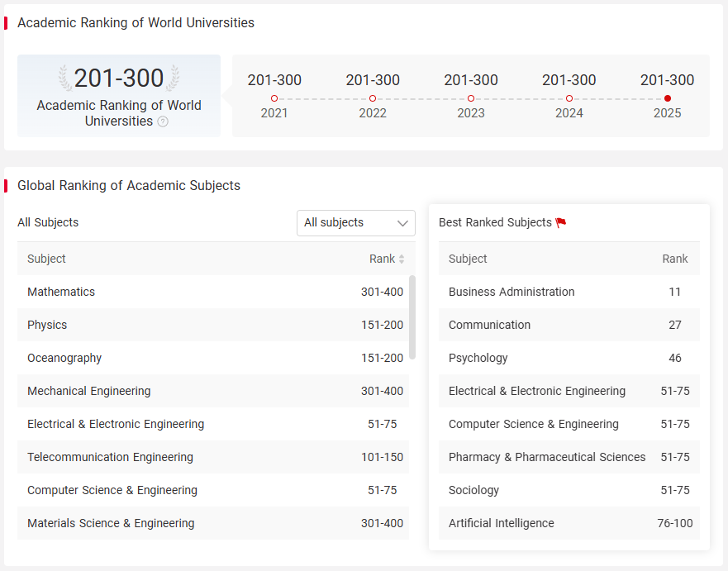Click Materials Science & Engineering row
This screenshot has height=571, width=728.
coord(213,523)
